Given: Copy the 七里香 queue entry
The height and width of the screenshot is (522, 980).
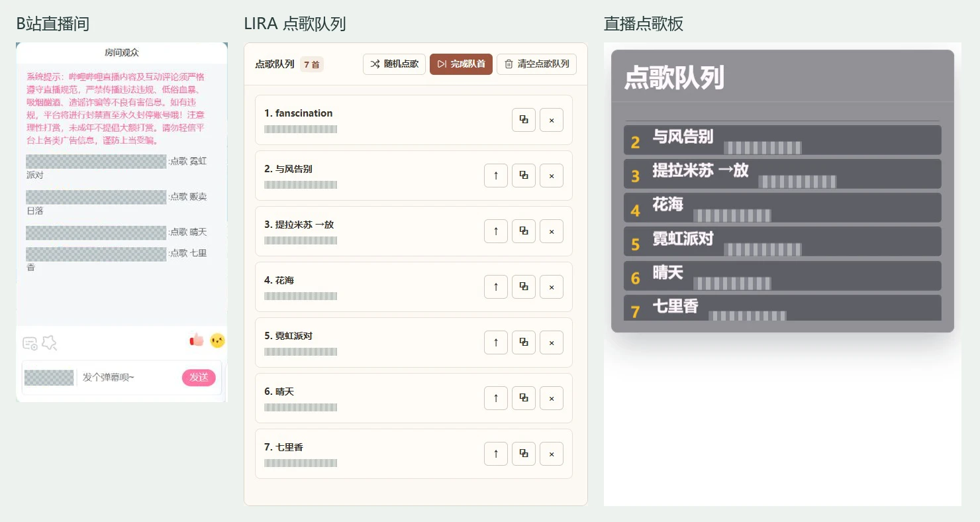Looking at the screenshot, I should pyautogui.click(x=524, y=454).
